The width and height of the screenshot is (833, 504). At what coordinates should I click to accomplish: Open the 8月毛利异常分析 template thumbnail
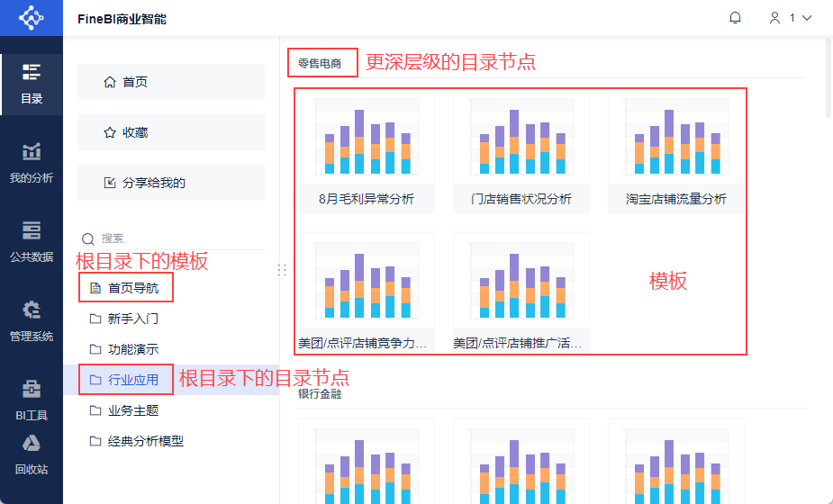367,151
